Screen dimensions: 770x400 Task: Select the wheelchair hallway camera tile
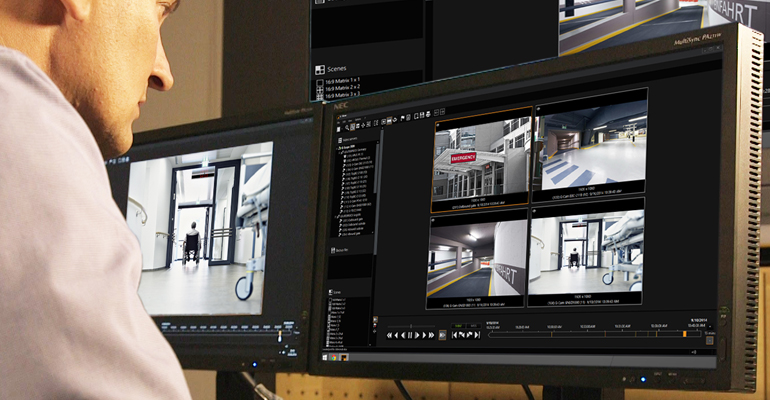point(586,254)
